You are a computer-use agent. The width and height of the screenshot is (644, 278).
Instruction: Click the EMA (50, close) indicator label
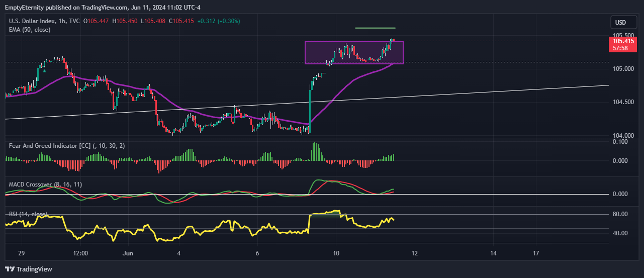tap(30, 30)
